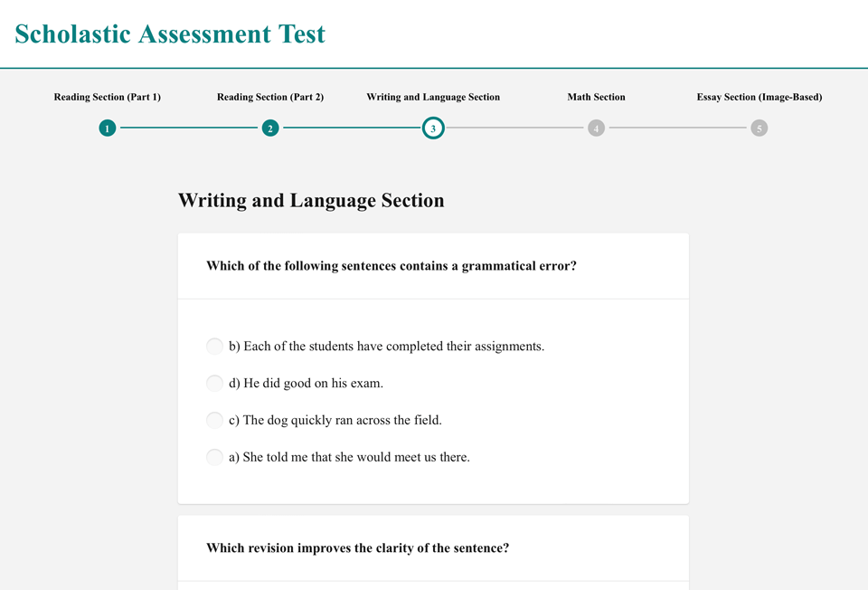Select radio for "Each of the students" answer
Viewport: 868px width, 590px height.
tap(214, 346)
